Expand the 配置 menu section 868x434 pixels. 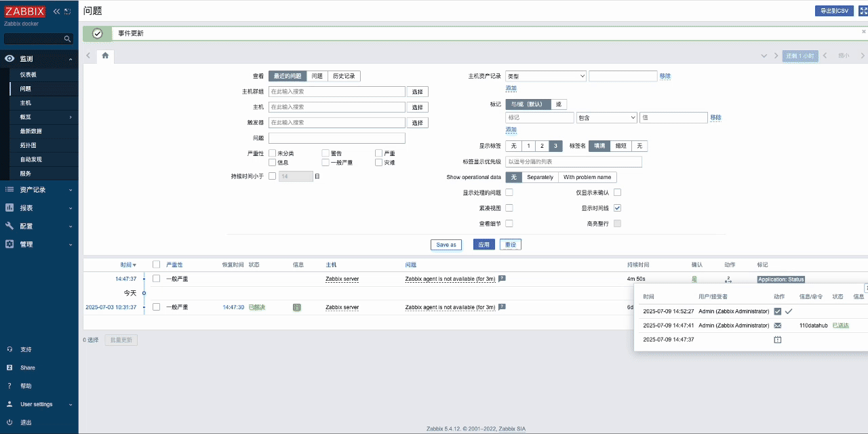point(39,226)
